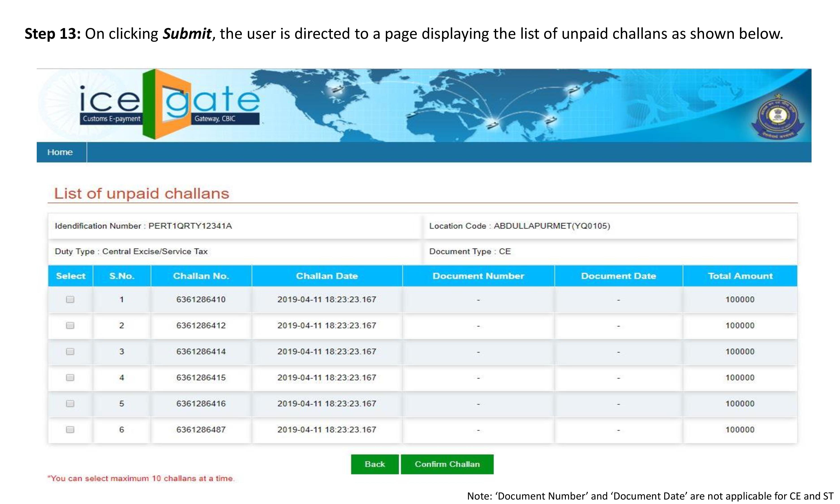The image size is (840, 504).
Task: Check the box for challan 6361286412
Action: pos(70,325)
